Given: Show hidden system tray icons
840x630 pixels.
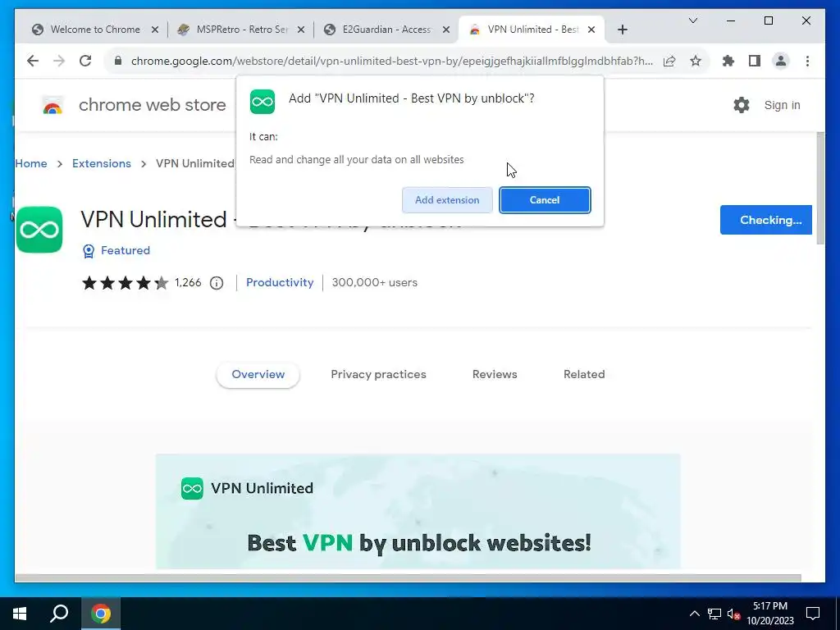Looking at the screenshot, I should 694,614.
